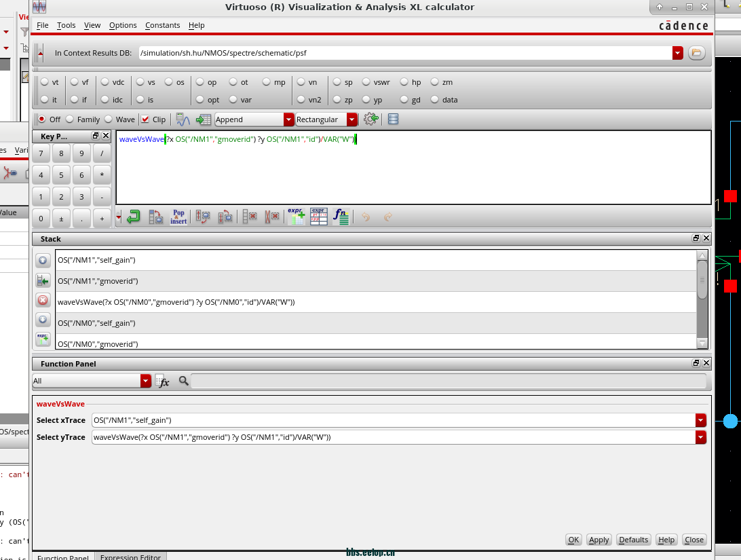Select the sp radio button
This screenshot has height=560, width=741.
pos(337,82)
